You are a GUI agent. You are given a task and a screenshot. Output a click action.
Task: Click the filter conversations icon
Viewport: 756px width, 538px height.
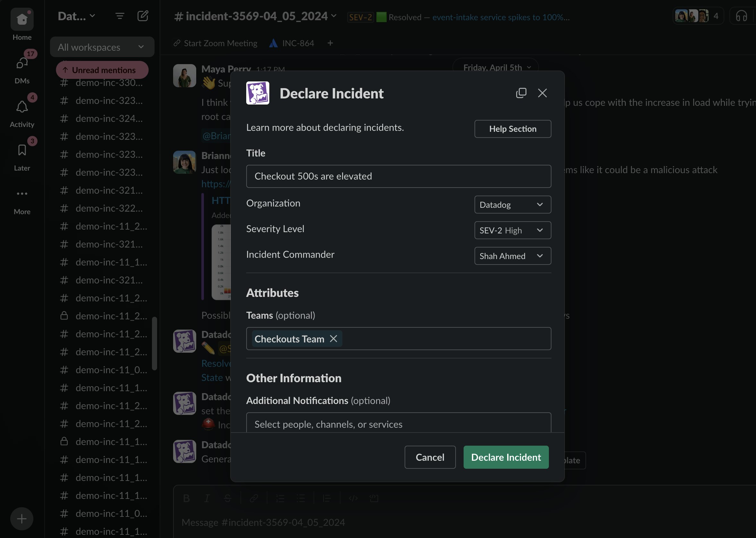tap(120, 16)
